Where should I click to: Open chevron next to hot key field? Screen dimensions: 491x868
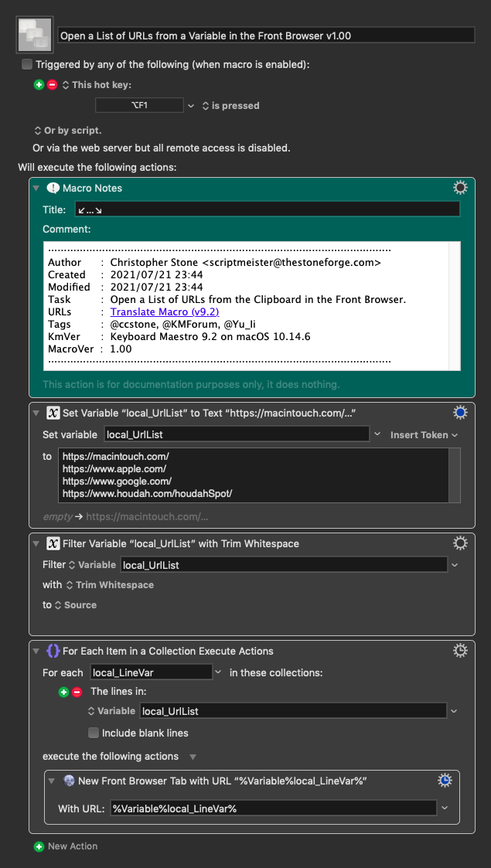tap(191, 105)
